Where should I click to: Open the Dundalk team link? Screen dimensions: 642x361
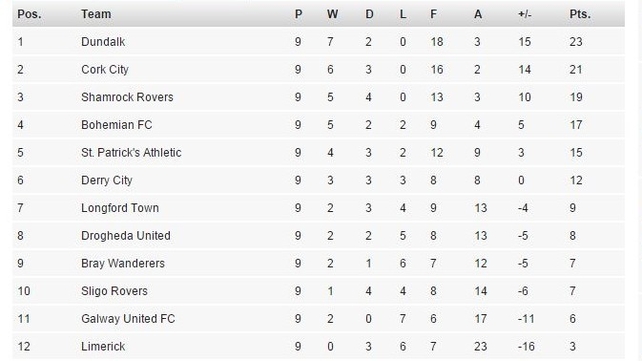103,42
